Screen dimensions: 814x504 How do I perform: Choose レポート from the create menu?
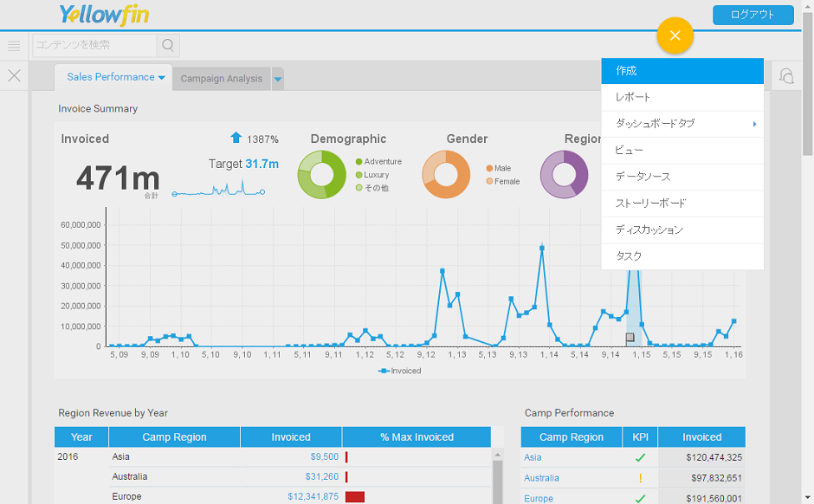click(x=682, y=97)
